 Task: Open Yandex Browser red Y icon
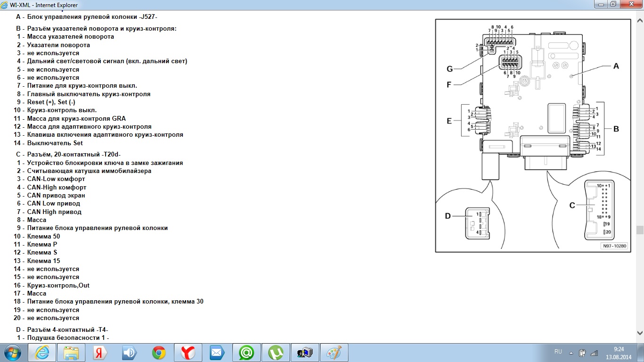(x=188, y=353)
